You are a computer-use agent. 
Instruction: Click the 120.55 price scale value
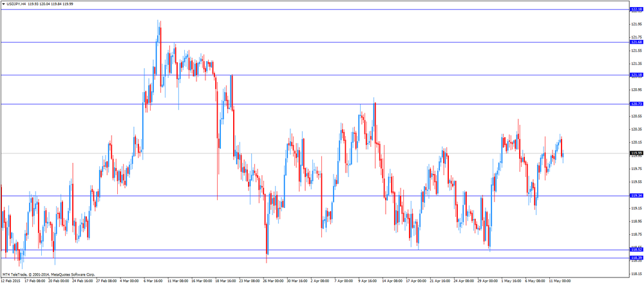coord(636,116)
